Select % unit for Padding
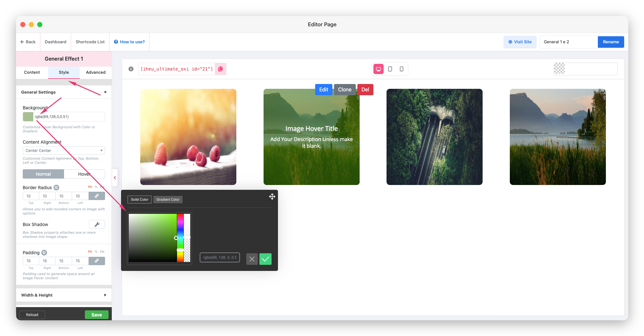644x336 pixels. [96, 252]
